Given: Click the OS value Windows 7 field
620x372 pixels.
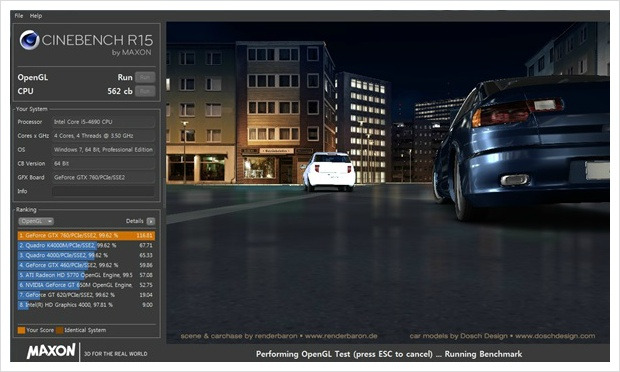Looking at the screenshot, I should point(103,150).
